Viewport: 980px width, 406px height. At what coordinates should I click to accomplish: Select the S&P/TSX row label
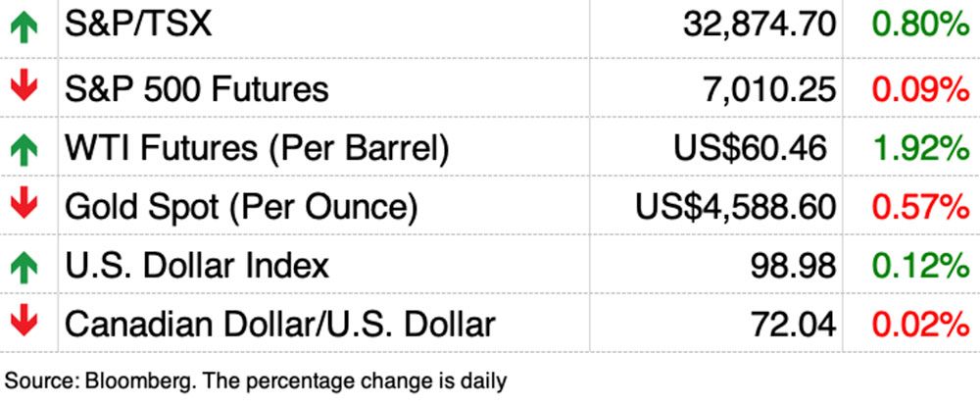(x=138, y=27)
